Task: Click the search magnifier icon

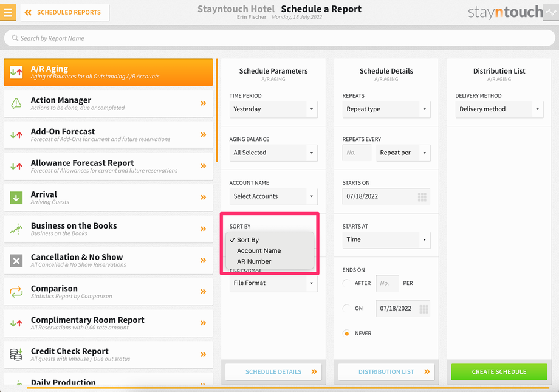Action: pyautogui.click(x=15, y=38)
